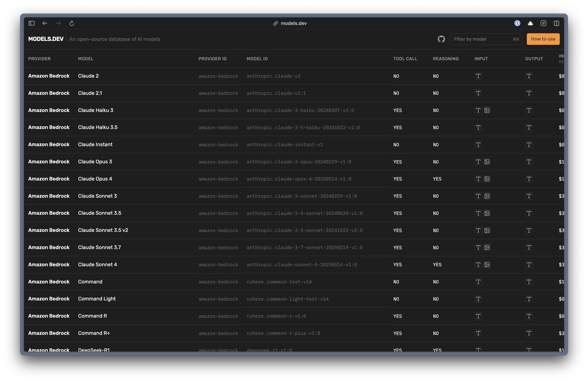
Task: Select model ID anthropic.claude-opus-4-20250514-v1:0
Action: (x=299, y=179)
